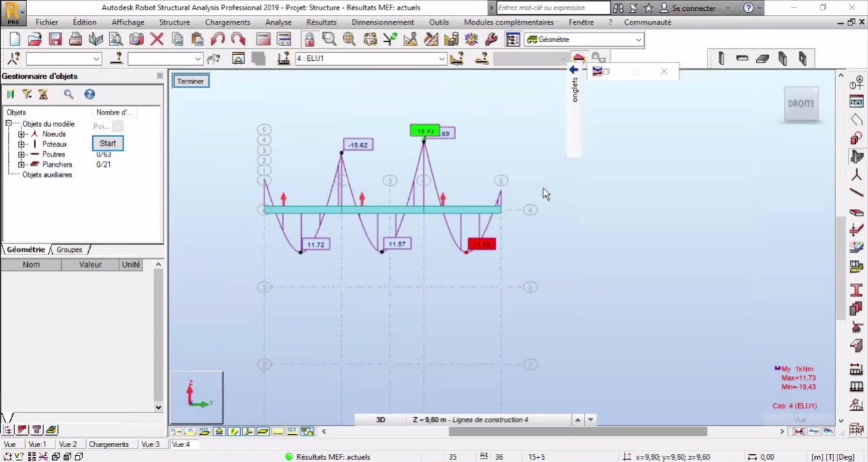Click the Terminer button
Image resolution: width=868 pixels, height=462 pixels.
(191, 81)
